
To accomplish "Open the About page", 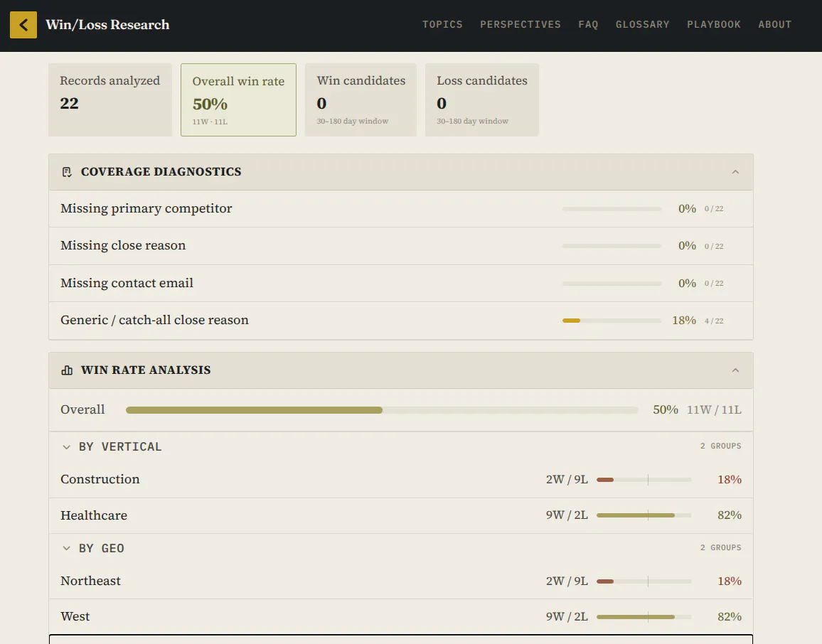I will (x=774, y=25).
